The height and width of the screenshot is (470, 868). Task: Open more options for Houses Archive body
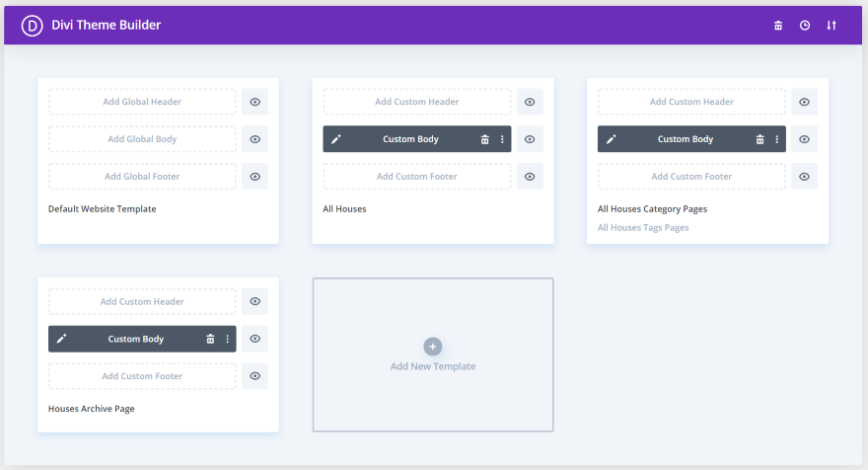pyautogui.click(x=227, y=339)
